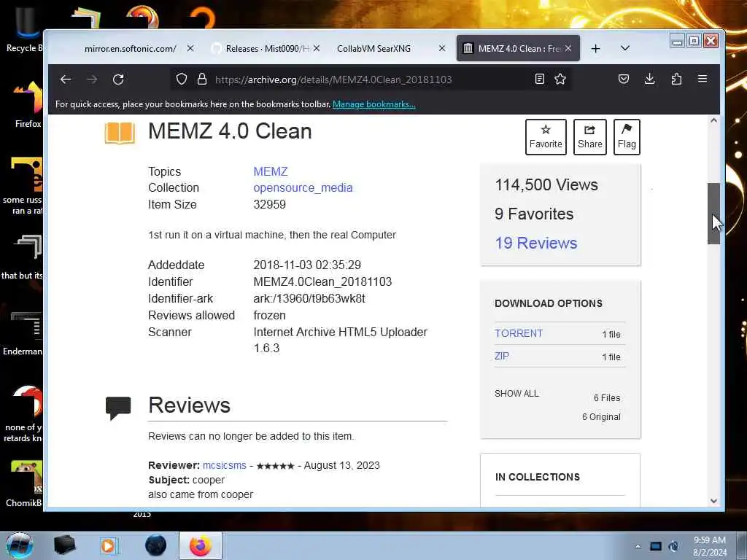This screenshot has width=747, height=560.
Task: Open the downloads arrow icon
Action: [649, 79]
